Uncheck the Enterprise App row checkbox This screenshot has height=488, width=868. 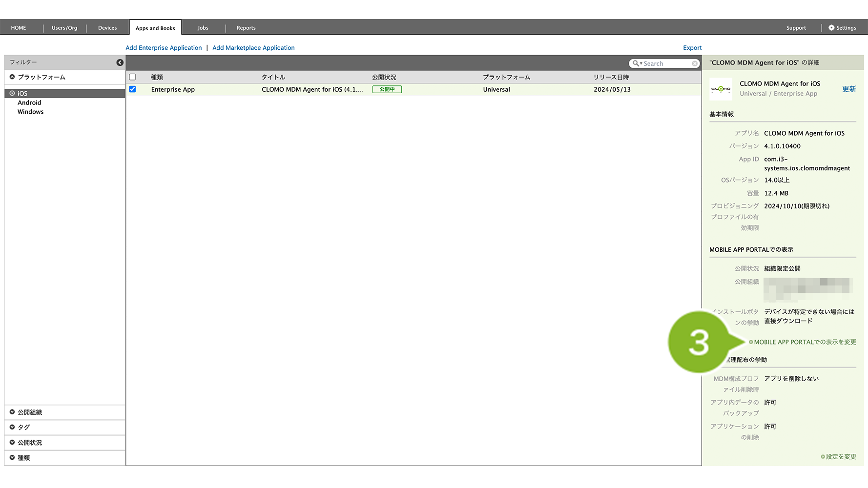pos(132,89)
